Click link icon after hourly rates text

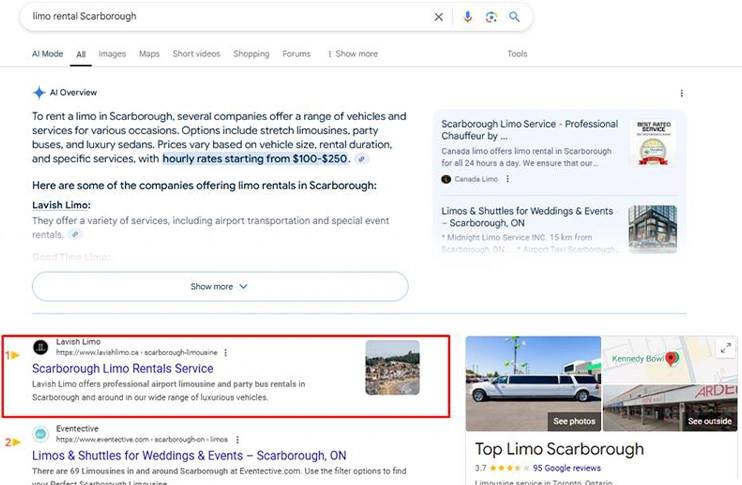(x=362, y=159)
